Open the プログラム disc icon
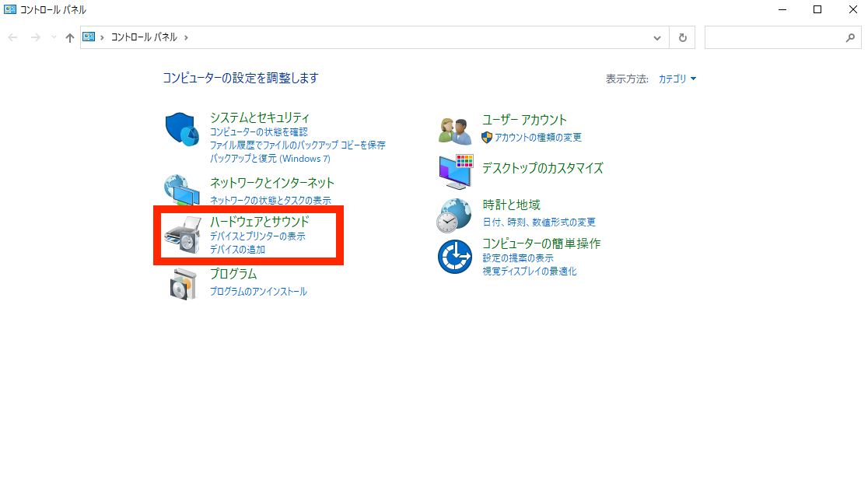This screenshot has width=868, height=487. (183, 284)
